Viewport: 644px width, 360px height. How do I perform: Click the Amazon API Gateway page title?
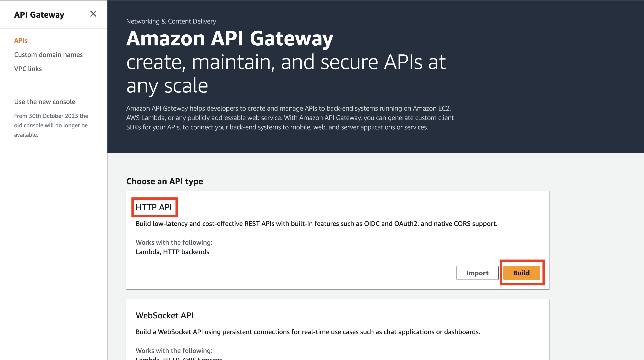click(x=229, y=38)
